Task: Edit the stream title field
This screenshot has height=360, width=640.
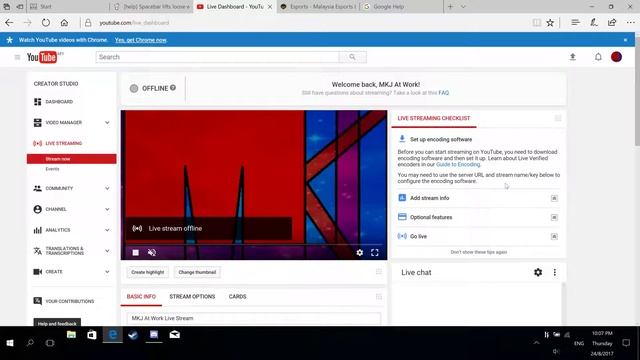Action: (x=253, y=318)
